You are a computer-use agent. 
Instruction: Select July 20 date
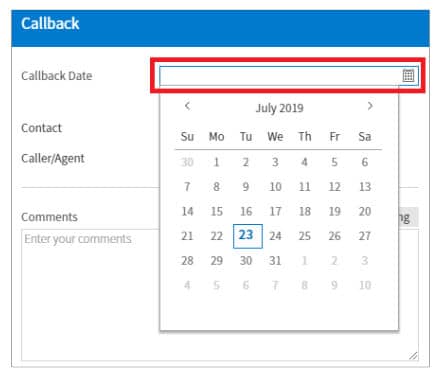pos(365,211)
